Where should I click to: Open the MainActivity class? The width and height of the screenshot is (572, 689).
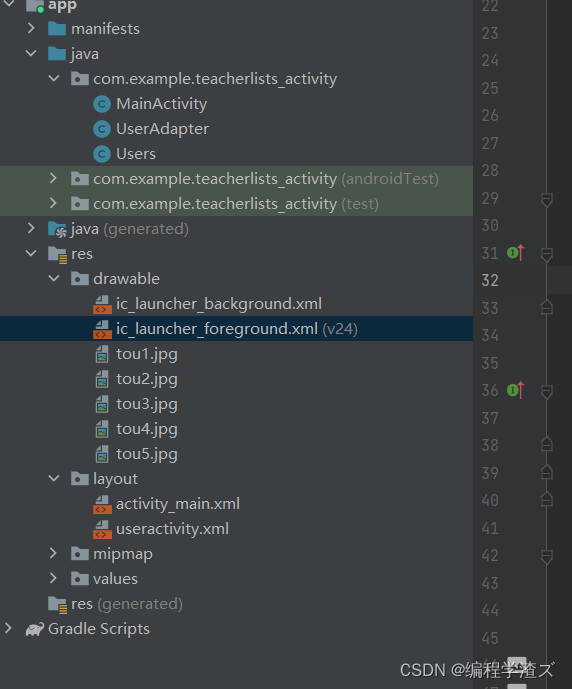tap(161, 104)
